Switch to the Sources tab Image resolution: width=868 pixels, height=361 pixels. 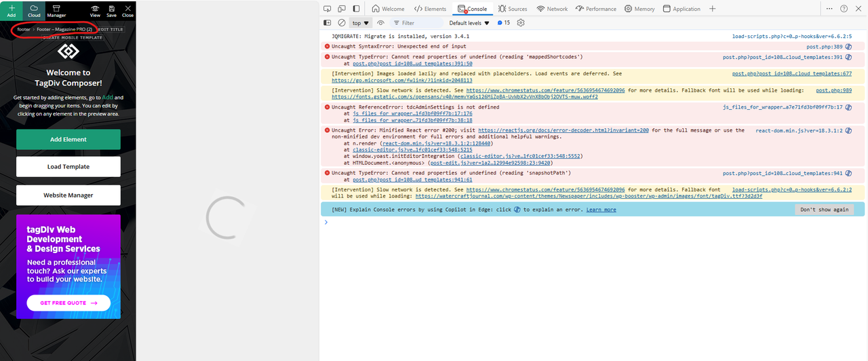tap(513, 9)
